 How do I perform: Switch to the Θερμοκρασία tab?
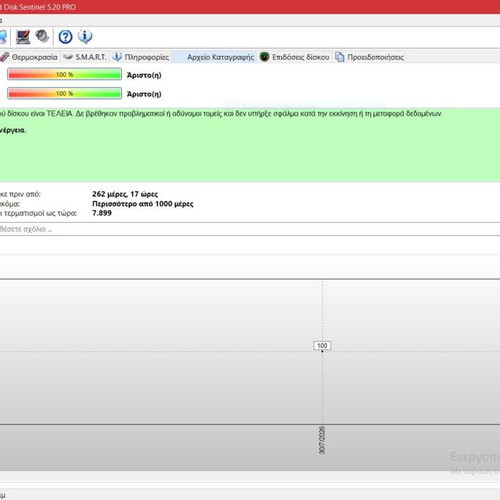(x=35, y=57)
